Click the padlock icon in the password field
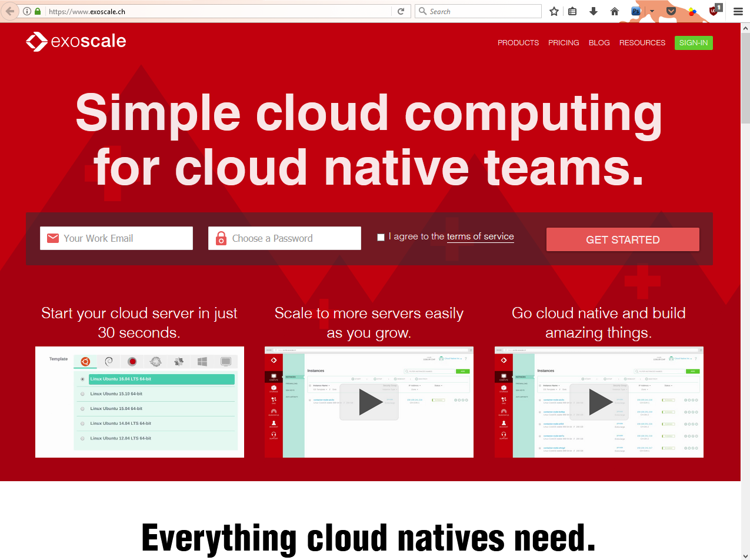 221,238
